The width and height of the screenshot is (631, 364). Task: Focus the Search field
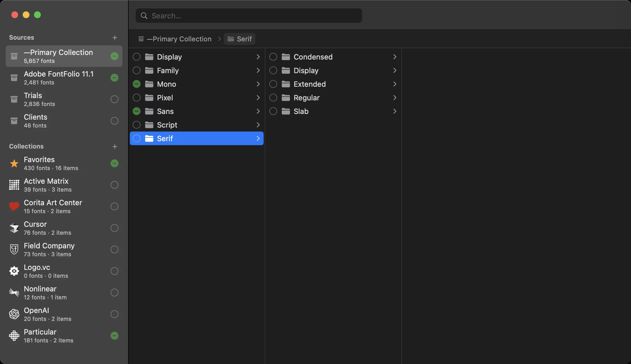[249, 16]
